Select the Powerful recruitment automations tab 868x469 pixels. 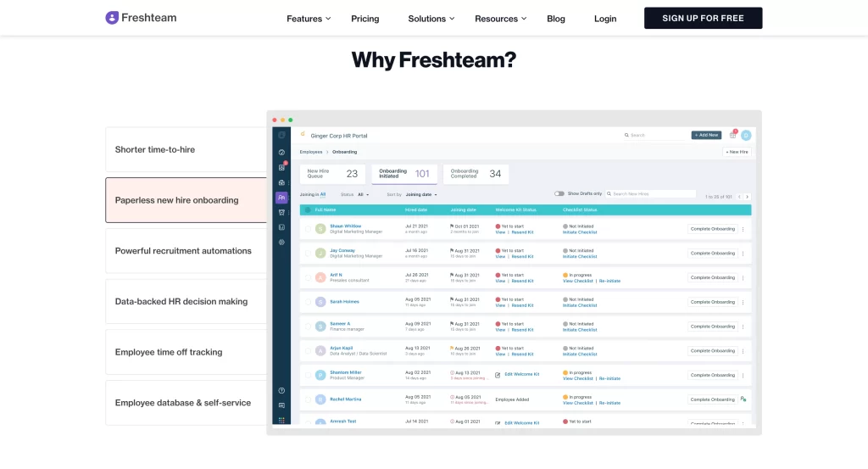pyautogui.click(x=186, y=251)
